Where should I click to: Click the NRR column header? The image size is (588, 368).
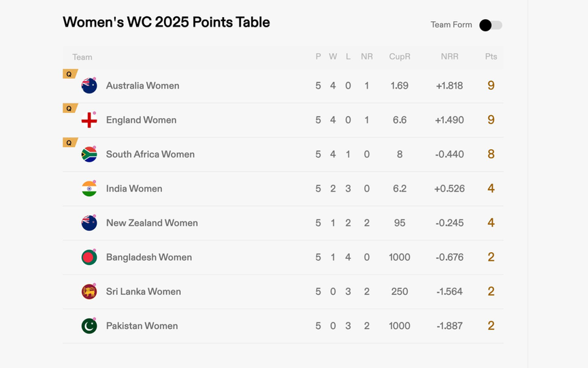click(x=449, y=57)
